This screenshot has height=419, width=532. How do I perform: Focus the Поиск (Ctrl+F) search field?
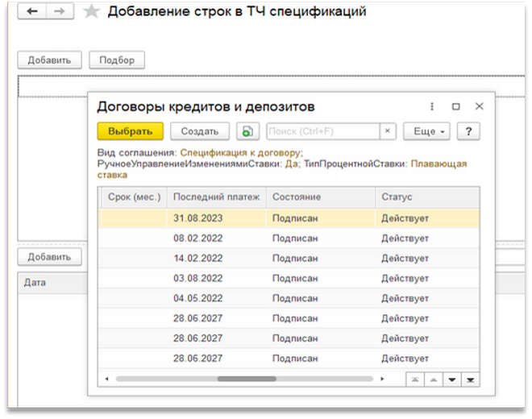click(323, 131)
